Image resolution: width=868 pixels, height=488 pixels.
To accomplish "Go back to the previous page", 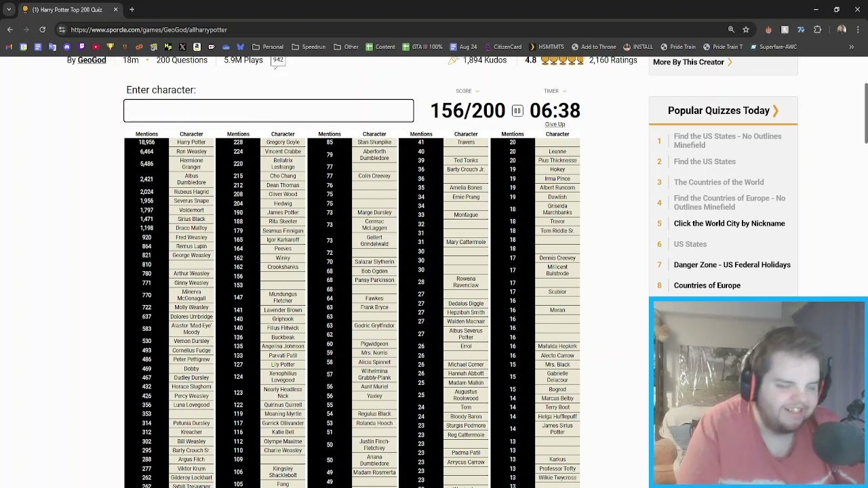I will pos(10,30).
